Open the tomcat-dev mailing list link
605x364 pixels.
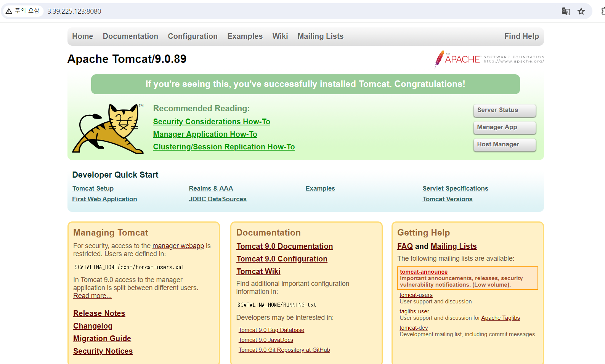414,328
